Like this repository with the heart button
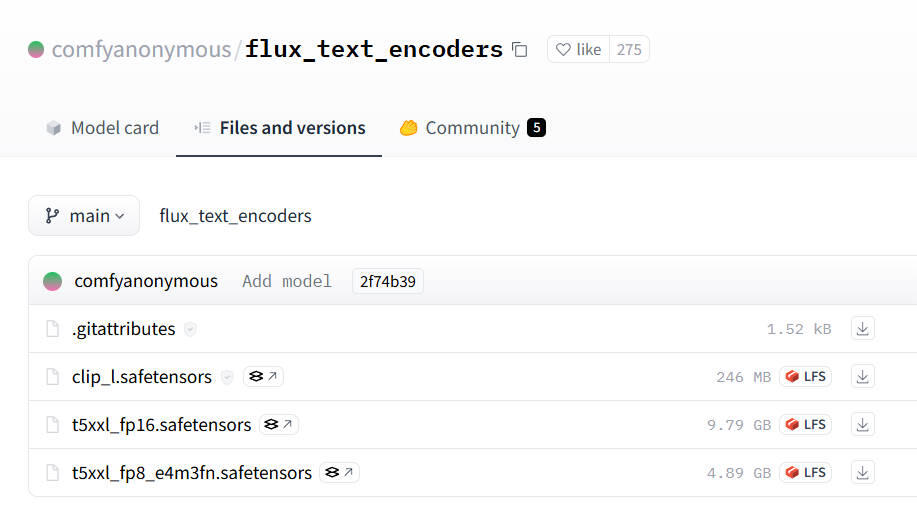917x513 pixels. (x=578, y=49)
